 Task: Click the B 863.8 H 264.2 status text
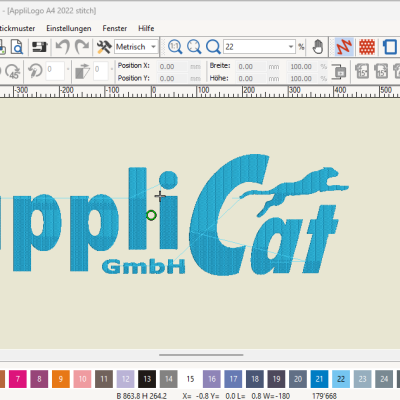pos(141,396)
